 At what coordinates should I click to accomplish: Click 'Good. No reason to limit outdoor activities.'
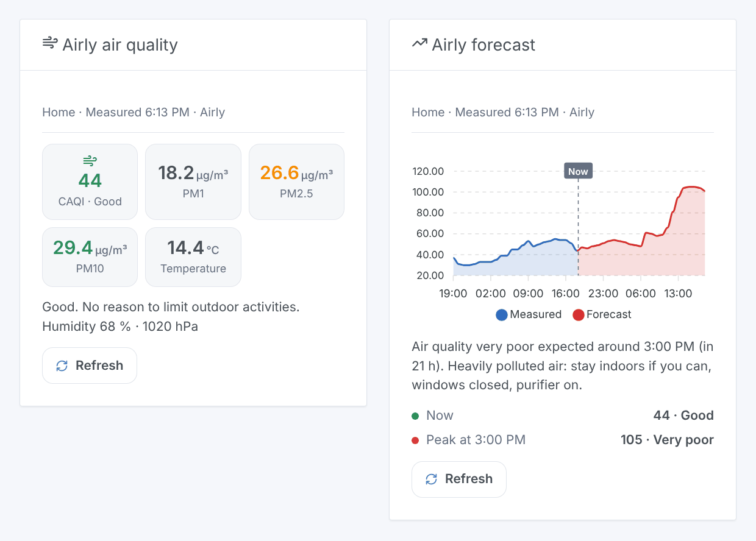[x=171, y=306]
